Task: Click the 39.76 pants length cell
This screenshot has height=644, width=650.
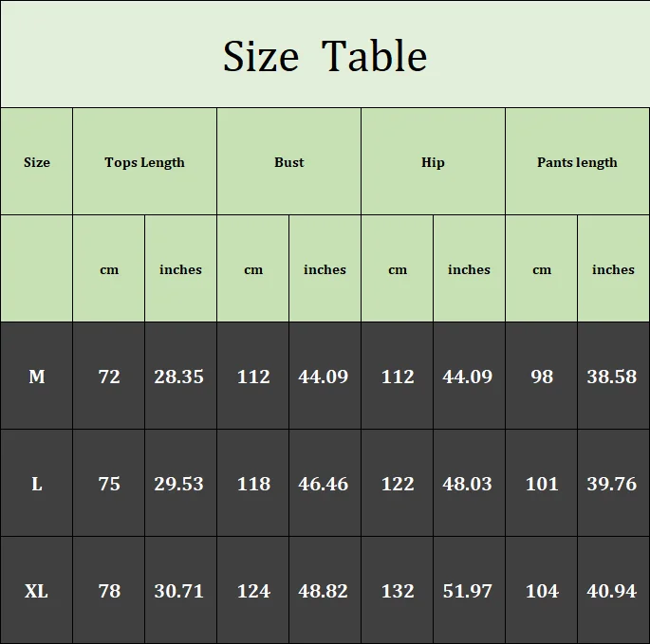Action: 612,484
